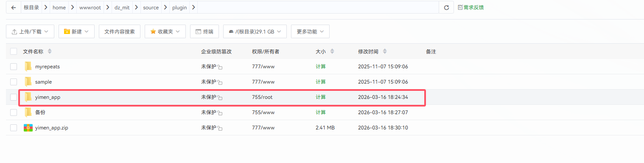Viewport: 644px width, 163px height.
Task: Select the yimen_app.zip file name
Action: point(52,128)
